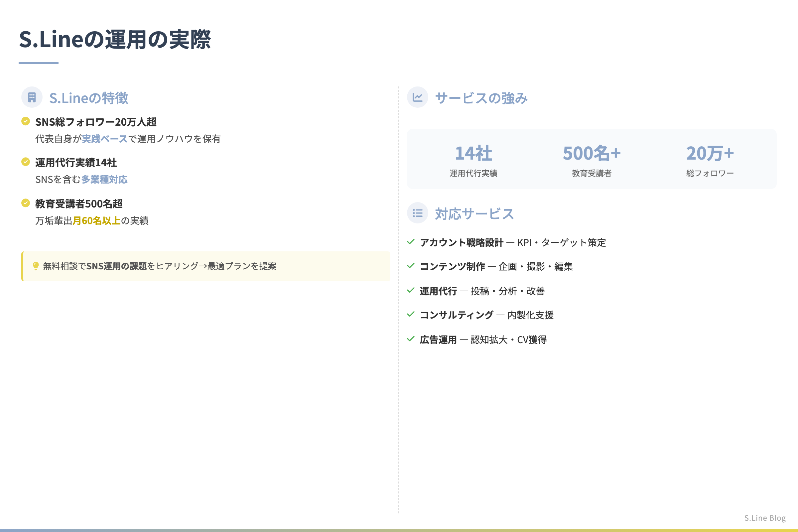This screenshot has width=798, height=532.
Task: Click highlighted text 実践ベース
Action: pyautogui.click(x=105, y=139)
